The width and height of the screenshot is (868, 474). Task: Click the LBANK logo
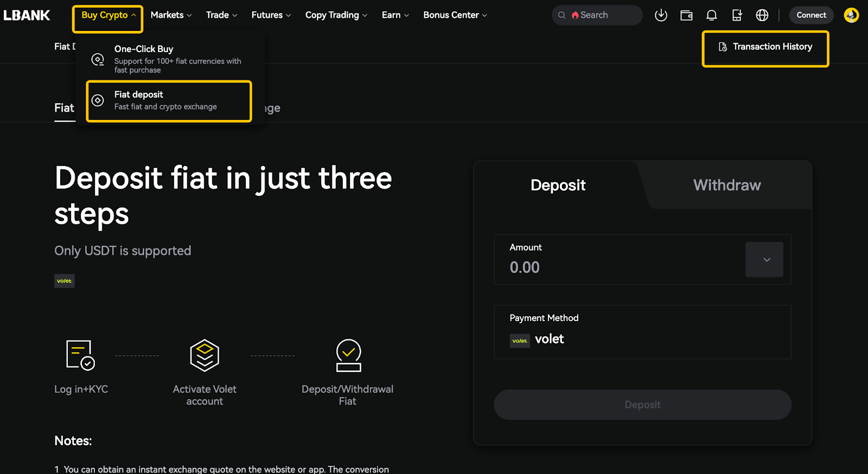[x=27, y=15]
